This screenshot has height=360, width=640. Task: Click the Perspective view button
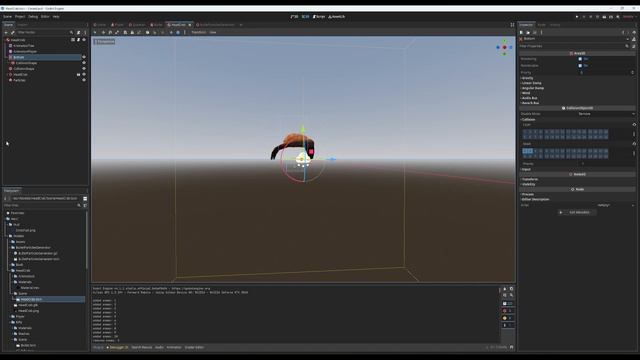[104, 42]
